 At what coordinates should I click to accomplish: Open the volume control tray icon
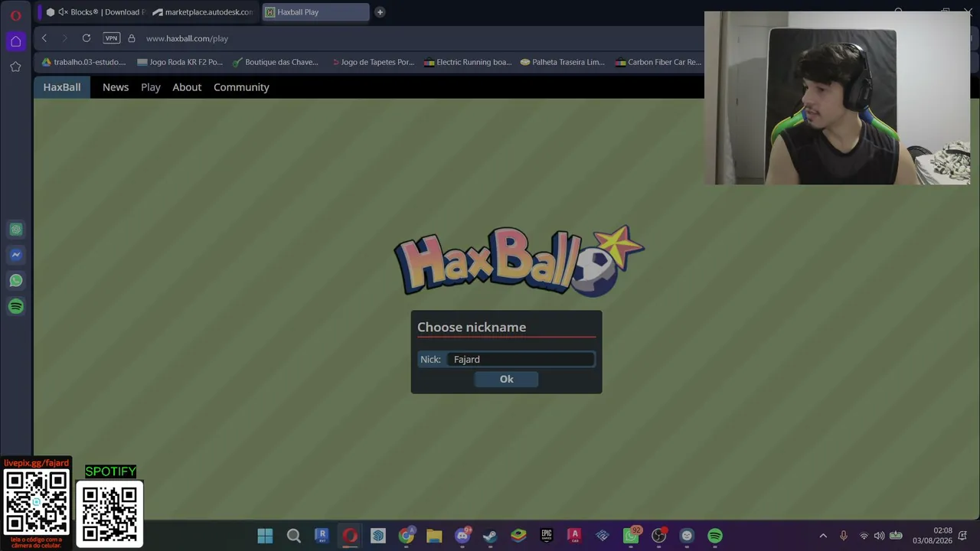[879, 536]
